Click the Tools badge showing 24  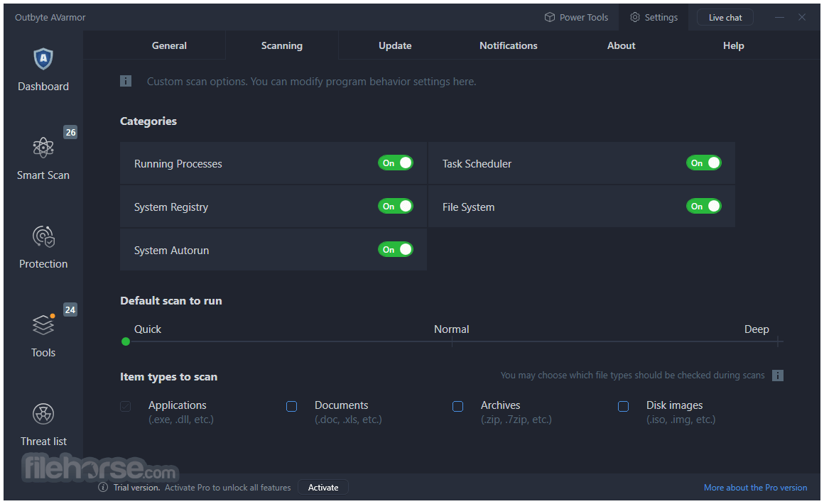[70, 309]
